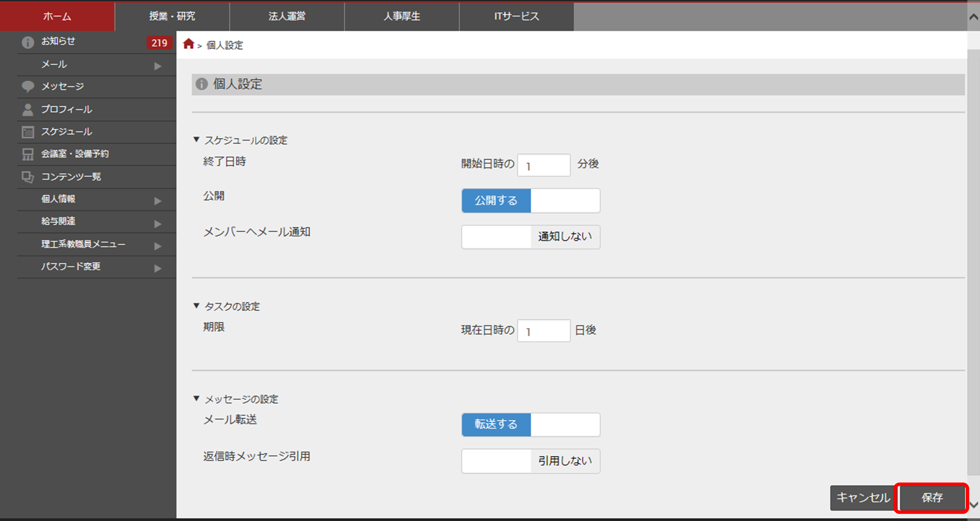Click the red home icon in breadcrumb
The image size is (980, 521).
click(188, 44)
